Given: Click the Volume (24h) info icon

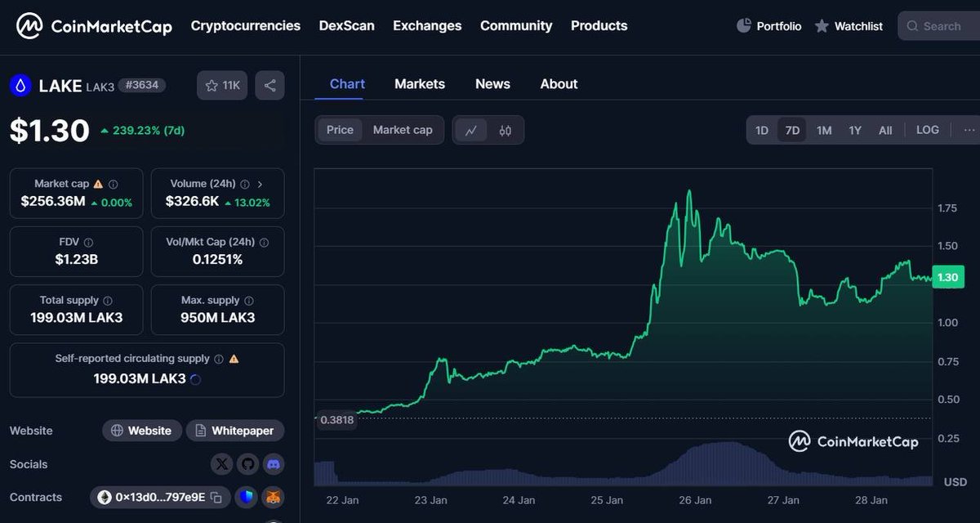Looking at the screenshot, I should coord(243,185).
